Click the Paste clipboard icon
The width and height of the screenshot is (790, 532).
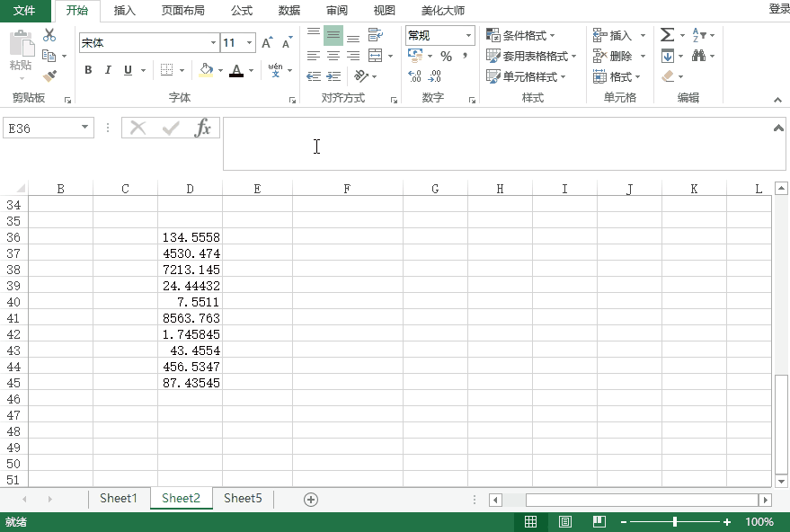coord(21,43)
